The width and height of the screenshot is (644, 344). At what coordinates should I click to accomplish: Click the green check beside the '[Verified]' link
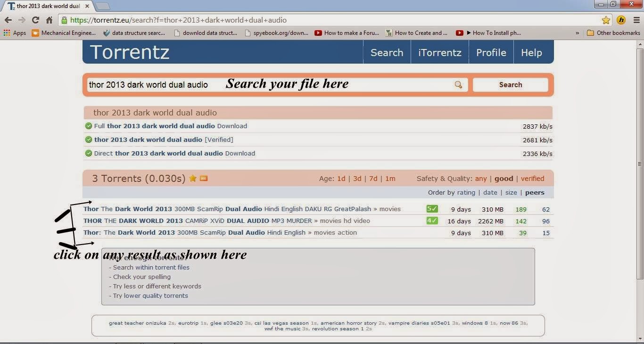(88, 139)
